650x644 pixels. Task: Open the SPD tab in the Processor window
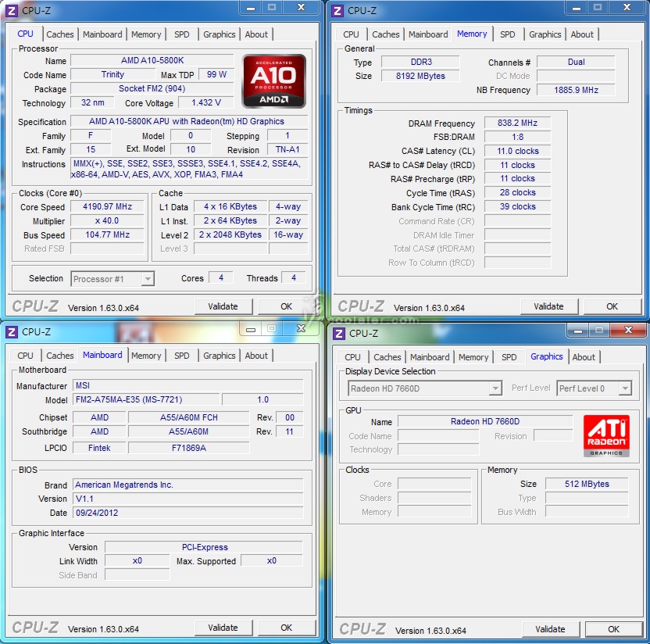click(181, 34)
